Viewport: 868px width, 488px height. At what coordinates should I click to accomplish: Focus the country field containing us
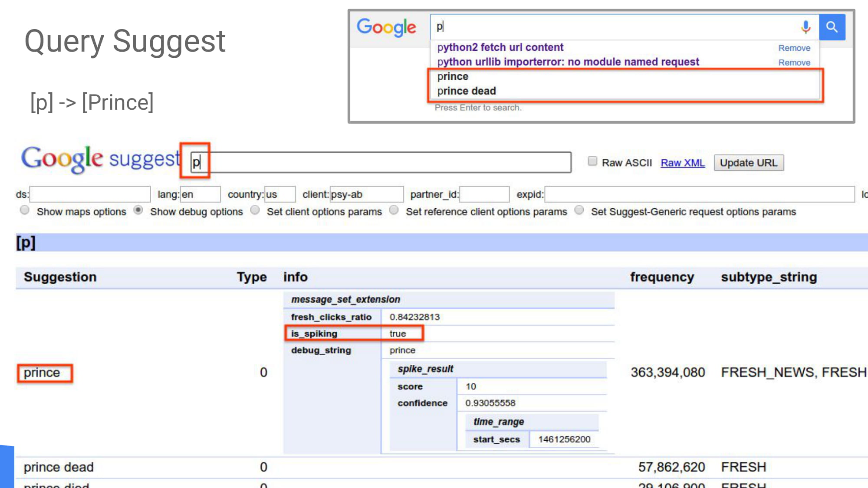pyautogui.click(x=280, y=194)
